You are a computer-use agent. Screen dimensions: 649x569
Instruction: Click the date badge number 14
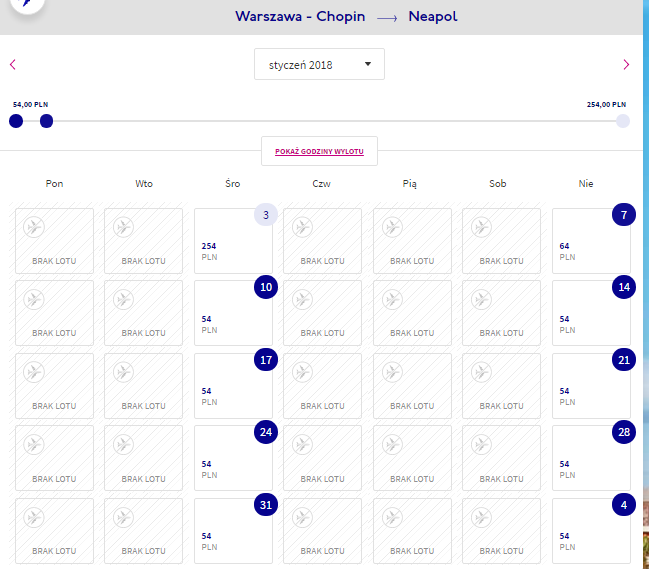[624, 287]
